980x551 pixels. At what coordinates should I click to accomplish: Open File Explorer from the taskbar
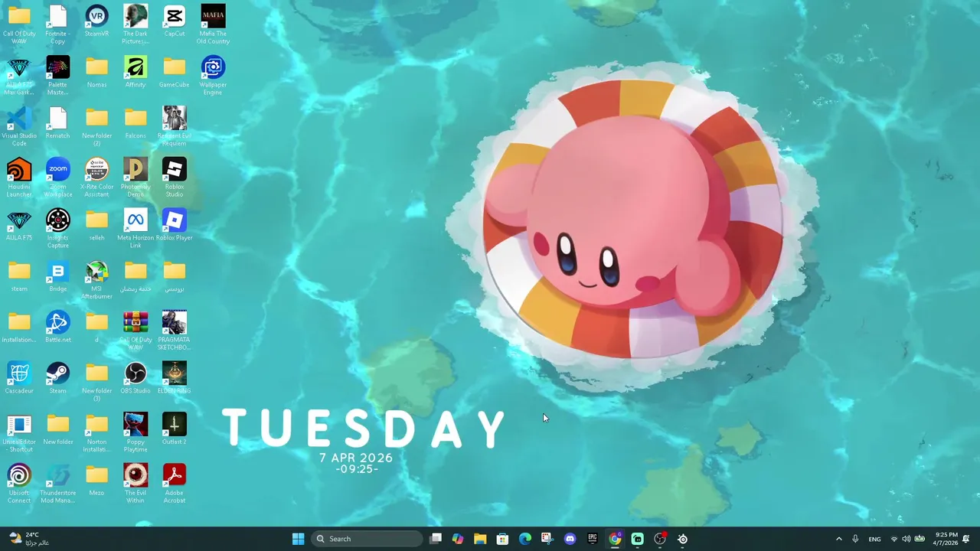[480, 539]
